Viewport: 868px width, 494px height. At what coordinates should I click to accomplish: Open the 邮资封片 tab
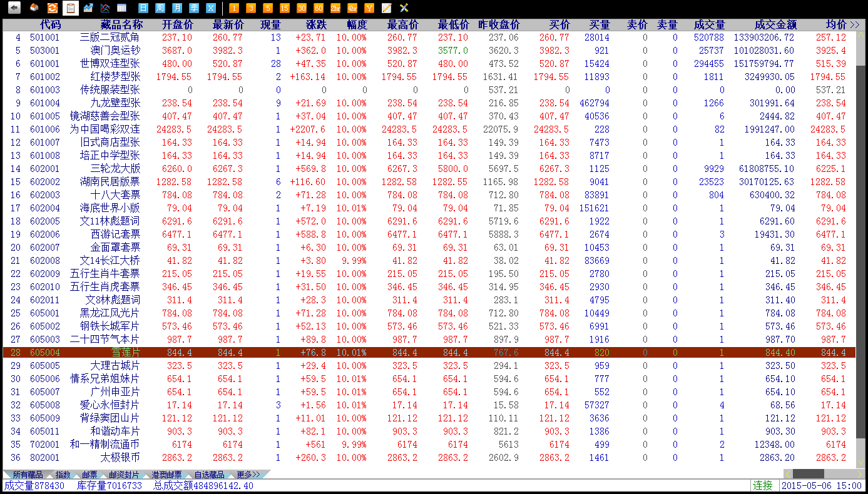(124, 475)
